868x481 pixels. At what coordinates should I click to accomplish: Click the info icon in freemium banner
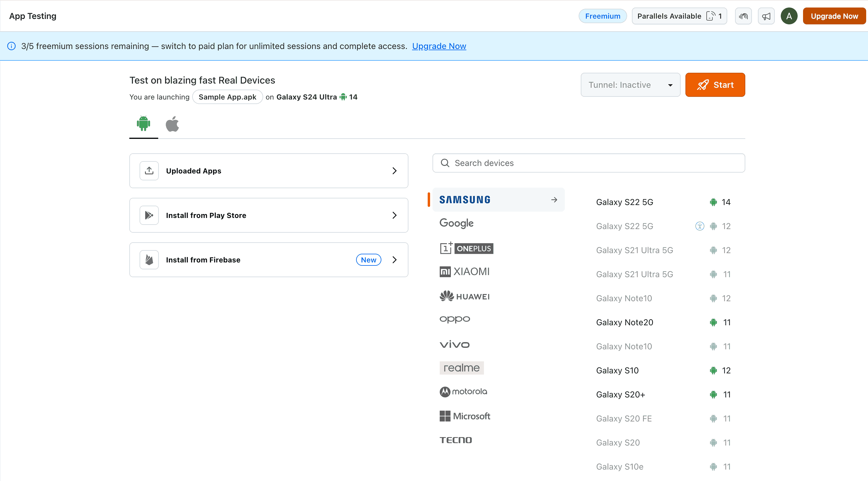[x=11, y=46]
